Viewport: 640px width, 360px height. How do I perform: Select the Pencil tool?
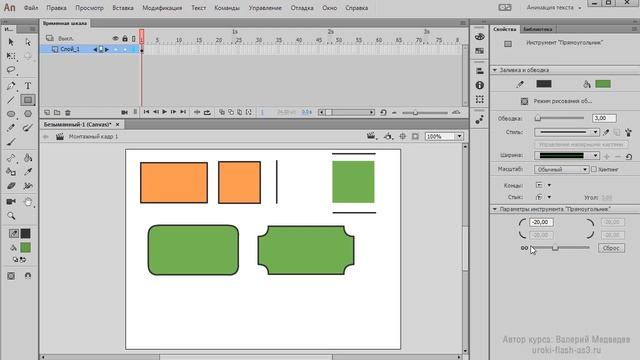click(x=11, y=128)
